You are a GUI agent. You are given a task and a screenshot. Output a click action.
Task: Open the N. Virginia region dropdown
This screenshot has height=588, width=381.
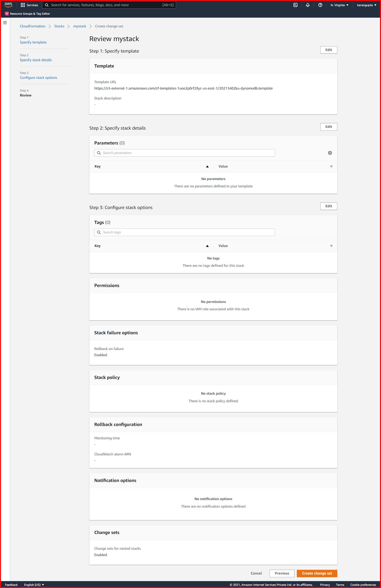point(339,5)
